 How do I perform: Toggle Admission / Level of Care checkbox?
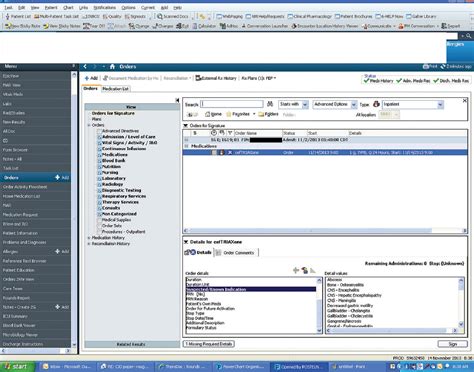click(x=99, y=137)
